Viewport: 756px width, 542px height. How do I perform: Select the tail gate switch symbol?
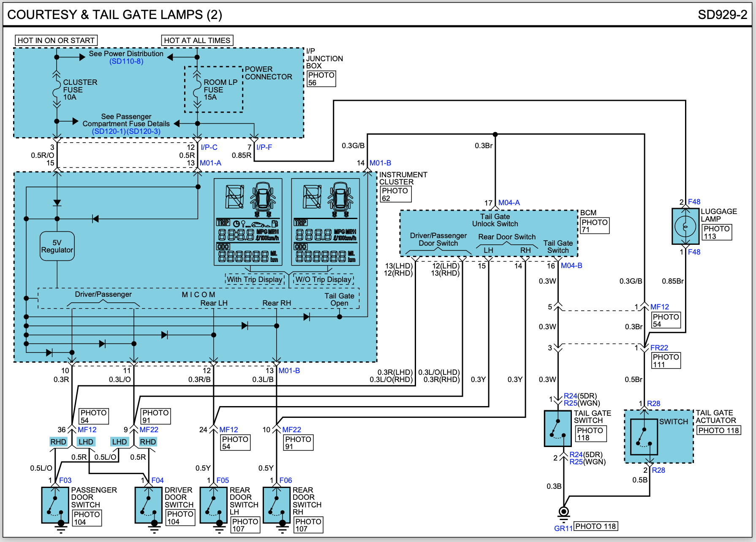558,428
